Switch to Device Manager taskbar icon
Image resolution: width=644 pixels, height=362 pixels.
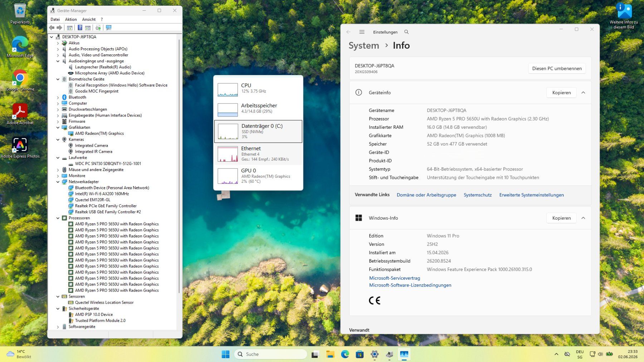click(x=390, y=354)
